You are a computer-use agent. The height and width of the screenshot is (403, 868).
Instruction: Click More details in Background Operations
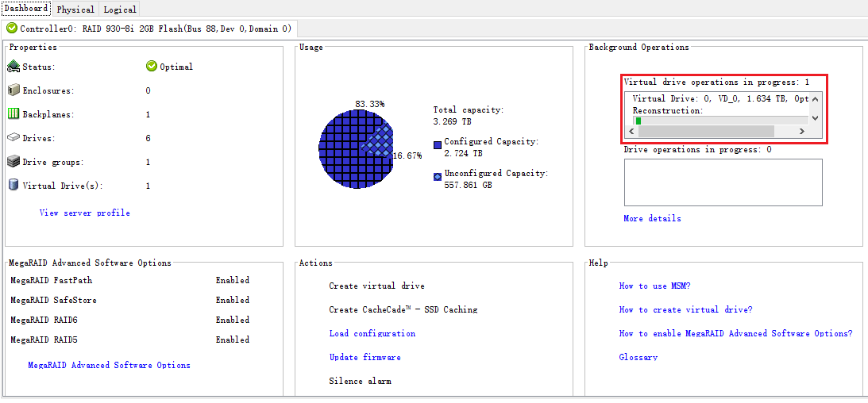(652, 218)
